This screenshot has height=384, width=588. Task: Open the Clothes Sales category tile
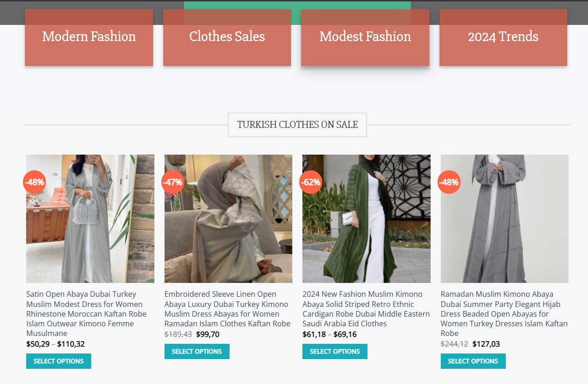tap(227, 37)
